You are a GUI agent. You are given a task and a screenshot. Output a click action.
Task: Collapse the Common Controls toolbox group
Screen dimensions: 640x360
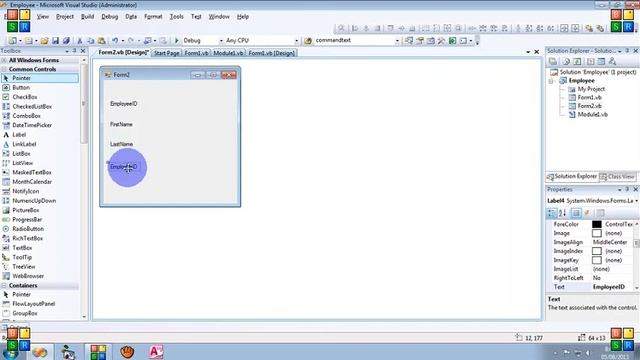pos(4,69)
